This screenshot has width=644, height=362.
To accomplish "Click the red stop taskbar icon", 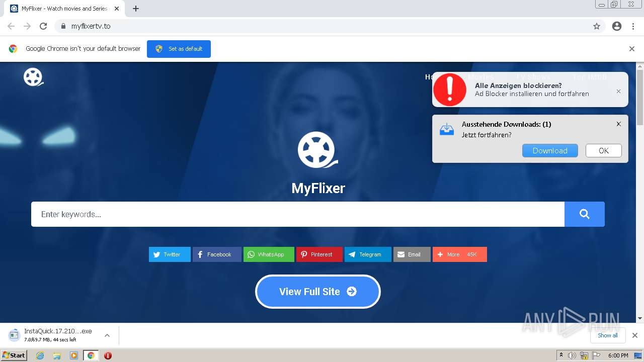I will pos(108,355).
